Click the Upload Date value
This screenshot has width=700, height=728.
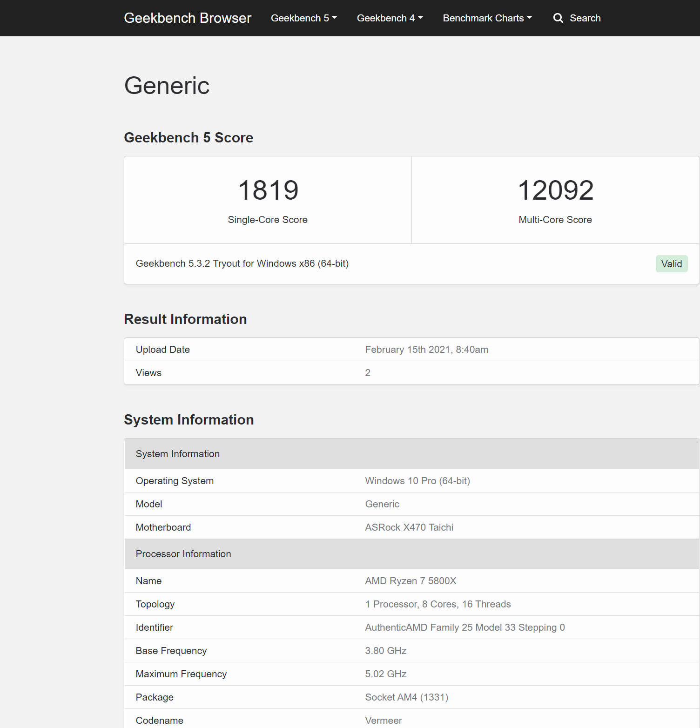[426, 350]
